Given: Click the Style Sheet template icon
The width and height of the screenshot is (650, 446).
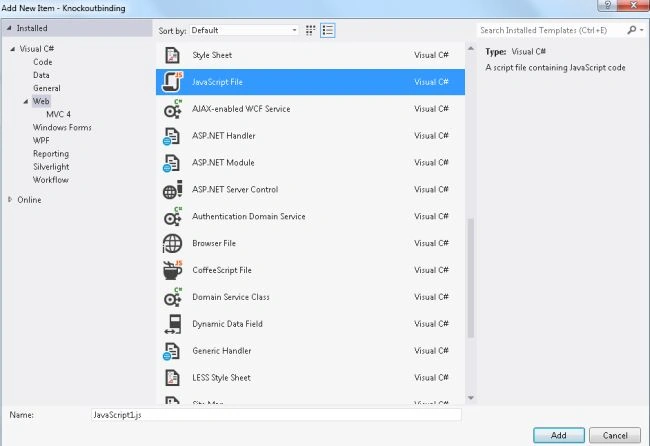Looking at the screenshot, I should point(172,55).
